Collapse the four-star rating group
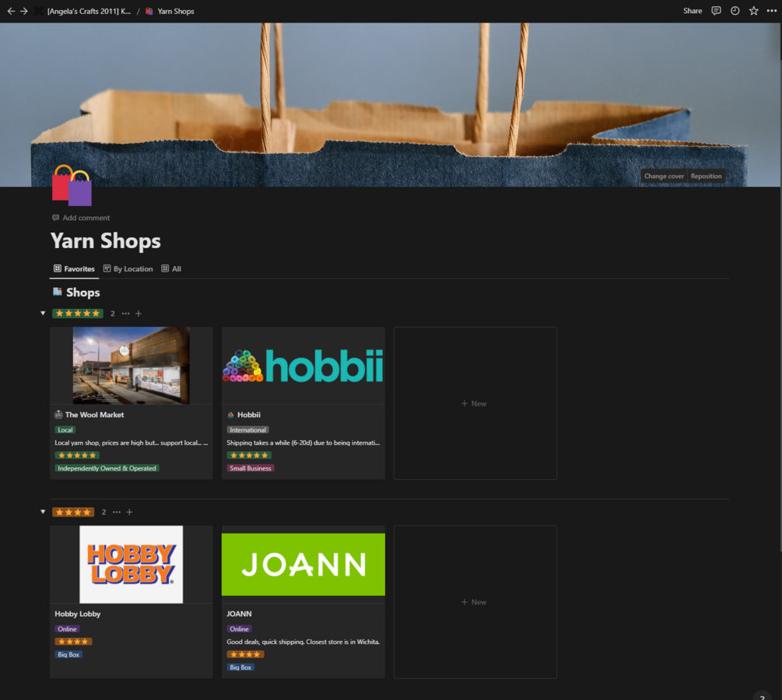Image resolution: width=782 pixels, height=700 pixels. tap(43, 512)
